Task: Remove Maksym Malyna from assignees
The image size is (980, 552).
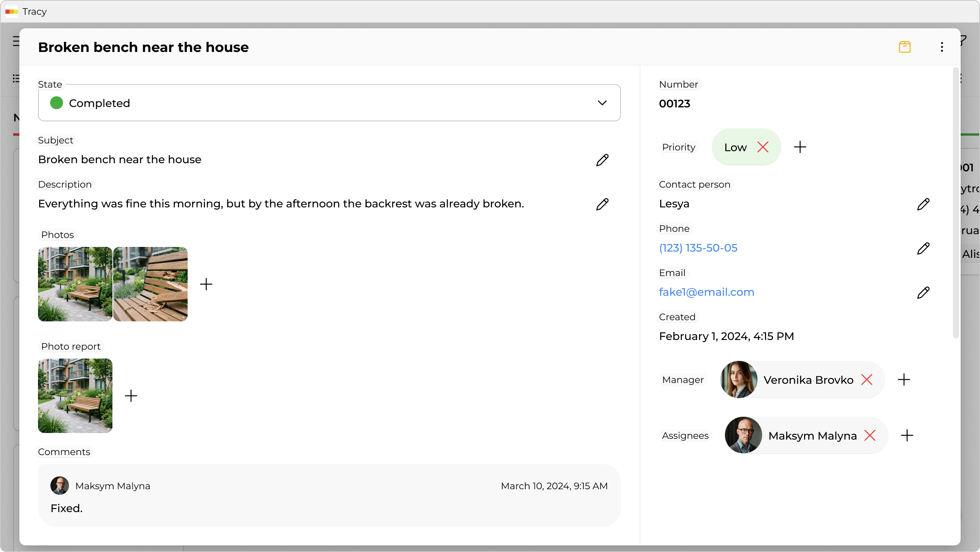Action: (870, 435)
